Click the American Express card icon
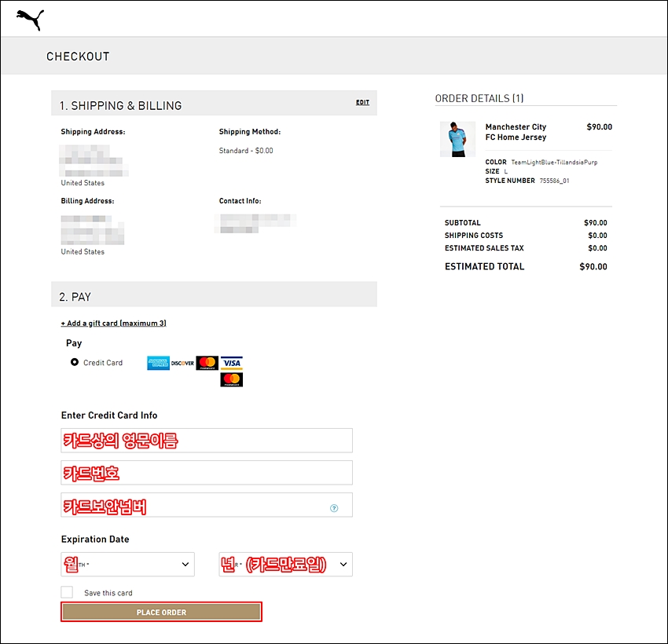The width and height of the screenshot is (668, 644). (158, 363)
